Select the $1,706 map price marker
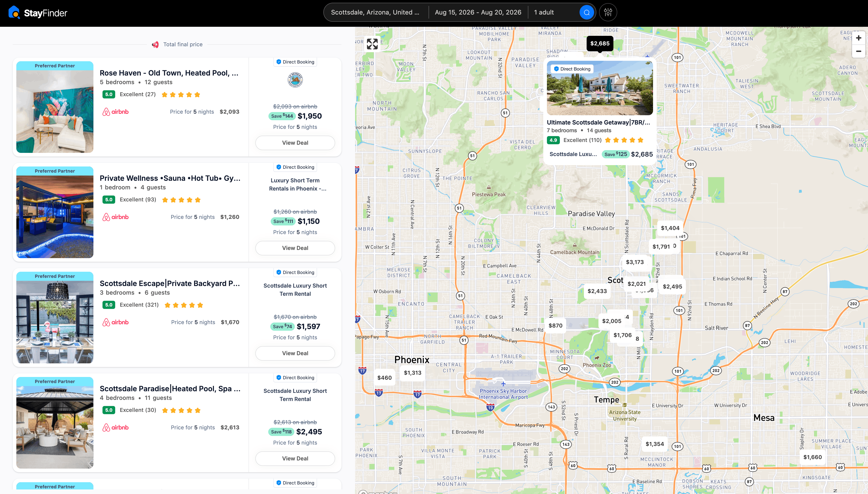Image resolution: width=868 pixels, height=494 pixels. [622, 335]
